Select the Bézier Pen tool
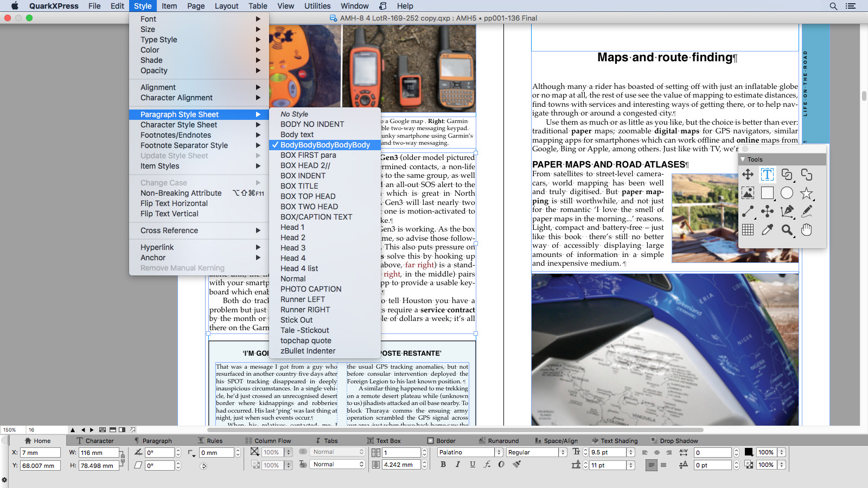Viewport: 868px width, 488px height. coord(787,211)
